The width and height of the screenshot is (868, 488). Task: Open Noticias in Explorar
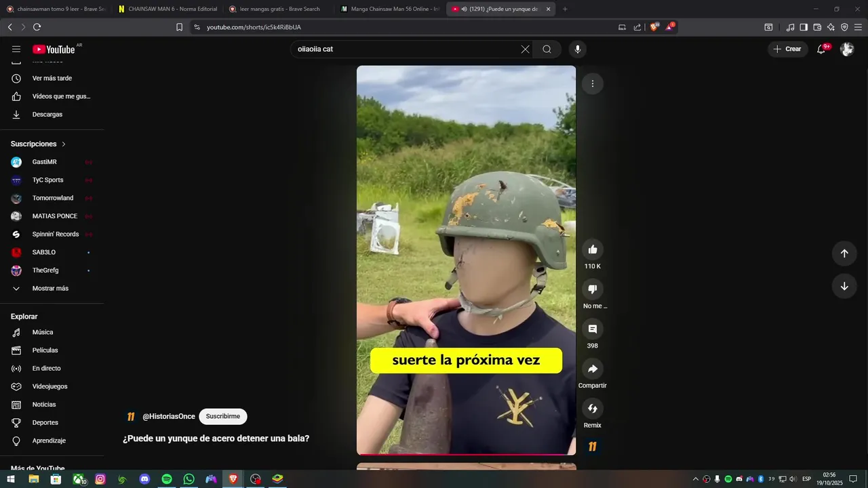(53, 405)
